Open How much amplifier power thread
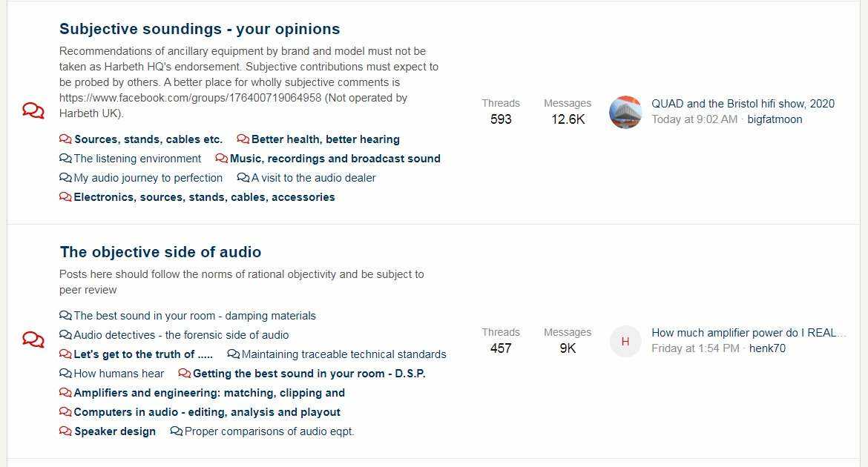This screenshot has height=467, width=868. [x=749, y=333]
